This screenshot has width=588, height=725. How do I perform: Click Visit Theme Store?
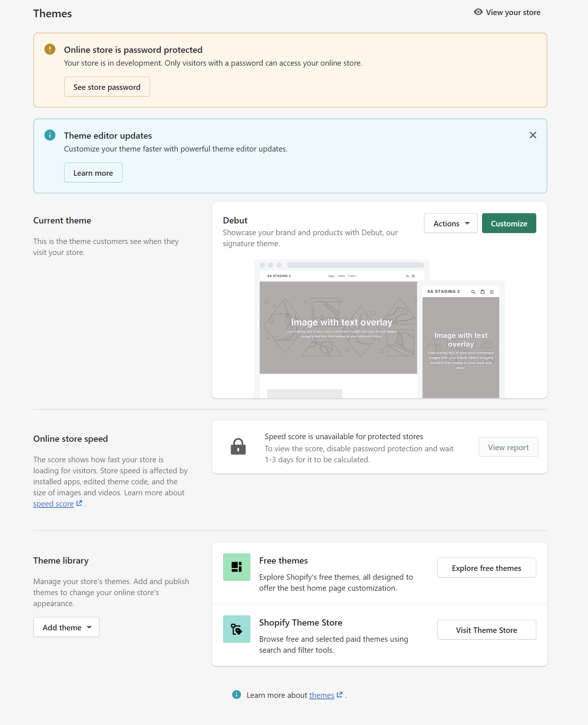coord(486,630)
